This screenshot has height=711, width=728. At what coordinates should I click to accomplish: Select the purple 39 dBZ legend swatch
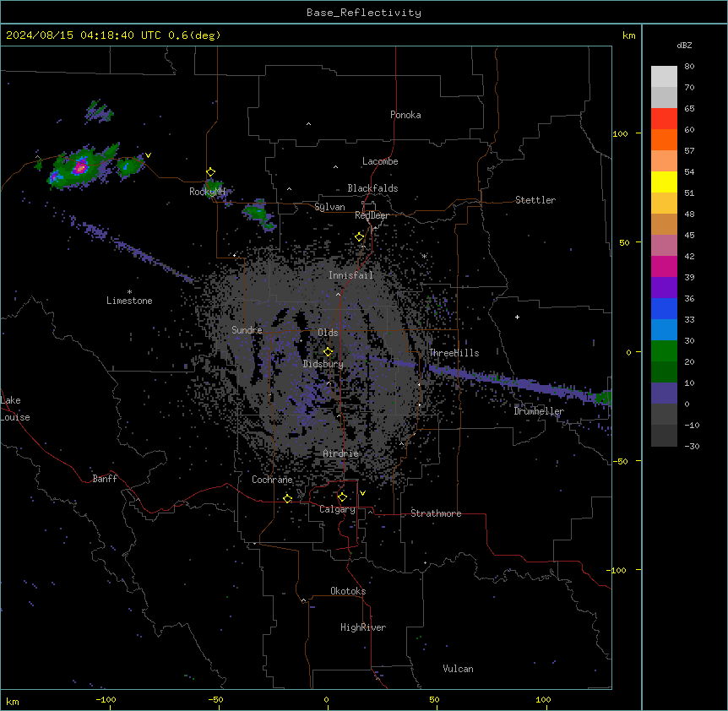664,288
